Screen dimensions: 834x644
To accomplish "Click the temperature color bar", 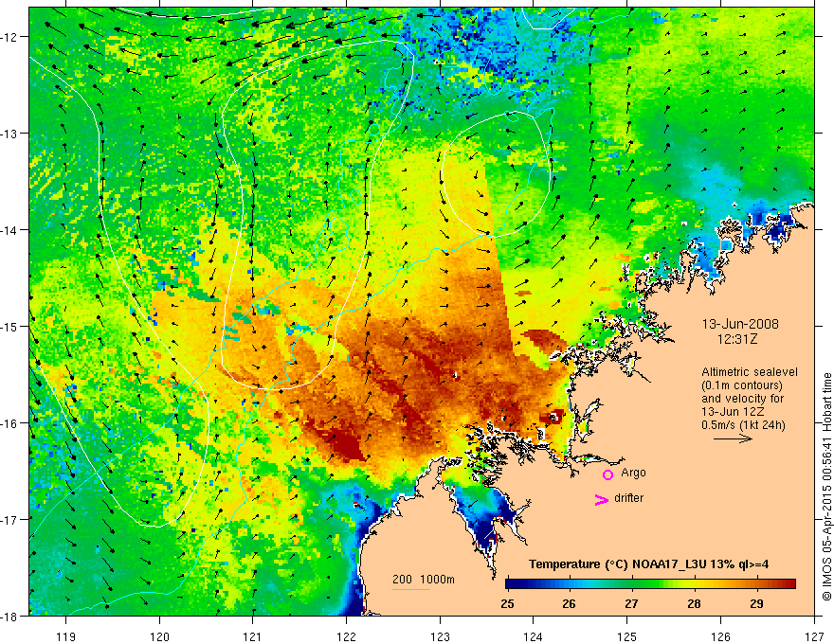I will 650,584.
